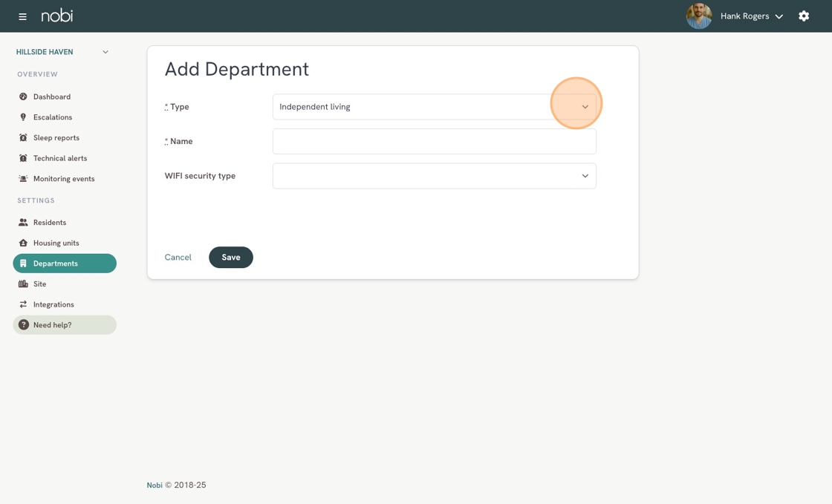
Task: Select the Departments menu item
Action: point(65,264)
